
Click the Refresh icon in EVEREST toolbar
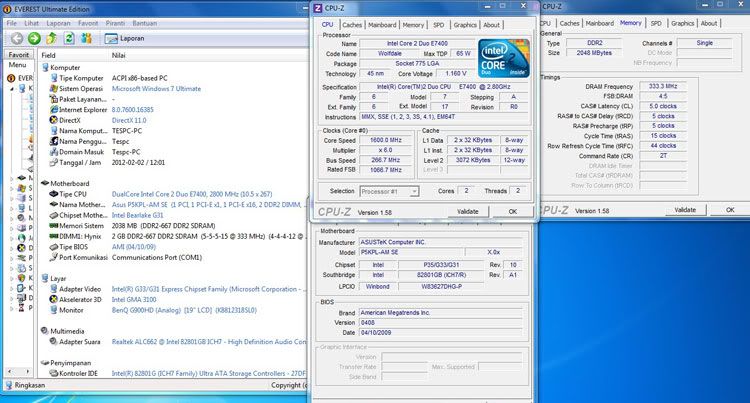[69, 38]
